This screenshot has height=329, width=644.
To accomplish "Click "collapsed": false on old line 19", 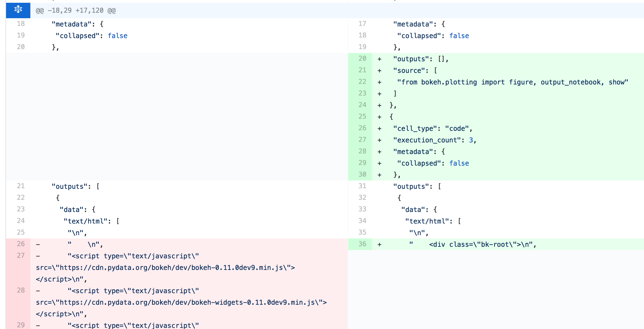I will coord(91,36).
